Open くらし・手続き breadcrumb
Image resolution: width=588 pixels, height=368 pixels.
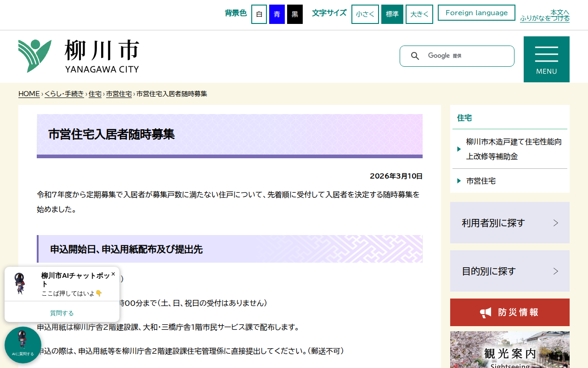[64, 94]
